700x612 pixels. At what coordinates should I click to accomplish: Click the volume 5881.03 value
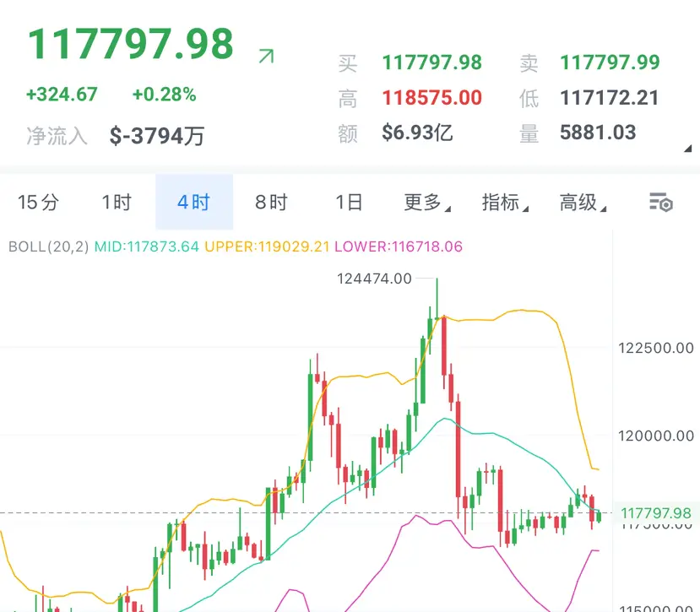pyautogui.click(x=598, y=133)
